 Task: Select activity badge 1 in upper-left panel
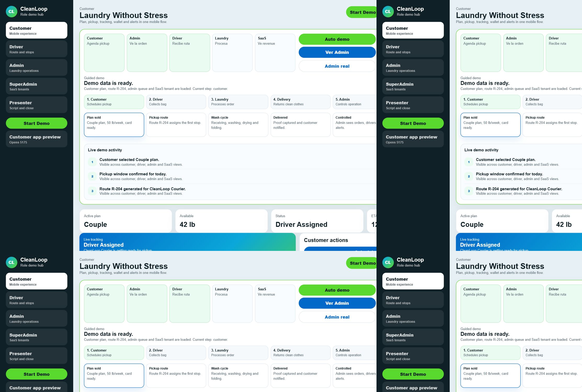tap(92, 162)
